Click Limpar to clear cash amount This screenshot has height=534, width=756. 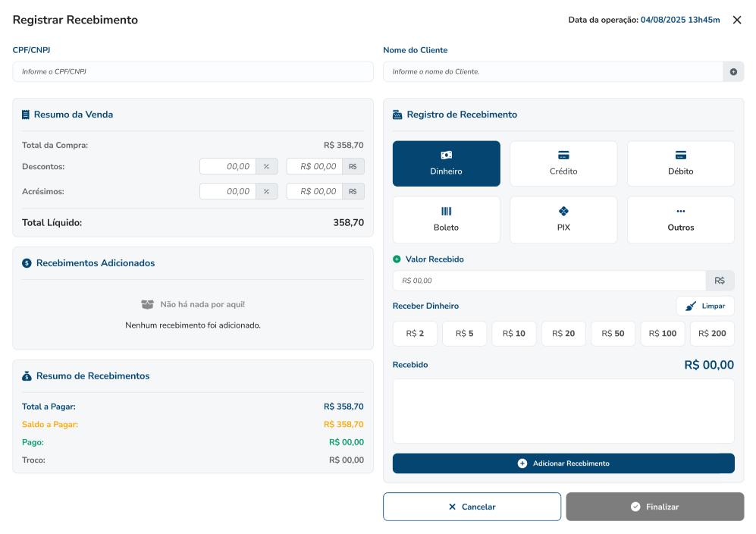(x=705, y=306)
